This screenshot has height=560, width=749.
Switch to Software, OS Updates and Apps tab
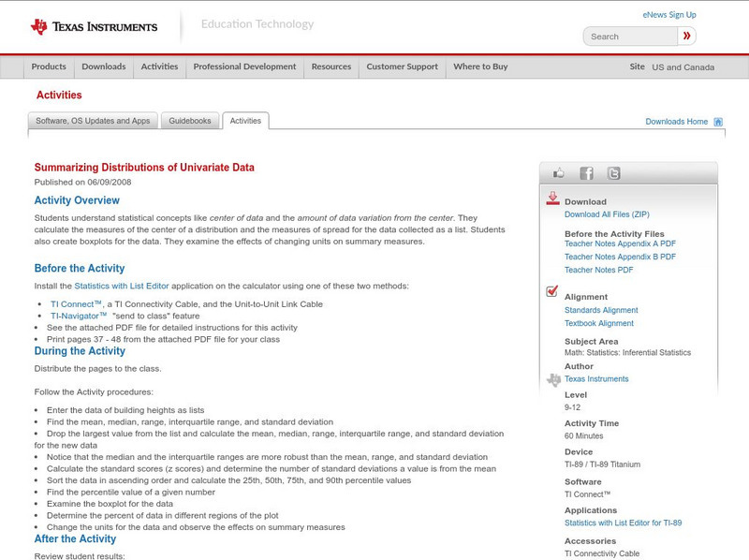pos(93,121)
